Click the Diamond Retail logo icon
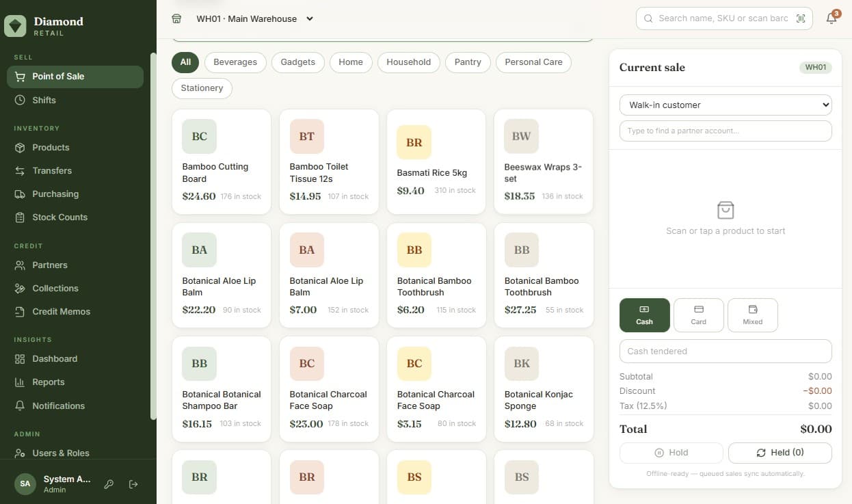The image size is (852, 504). click(15, 26)
